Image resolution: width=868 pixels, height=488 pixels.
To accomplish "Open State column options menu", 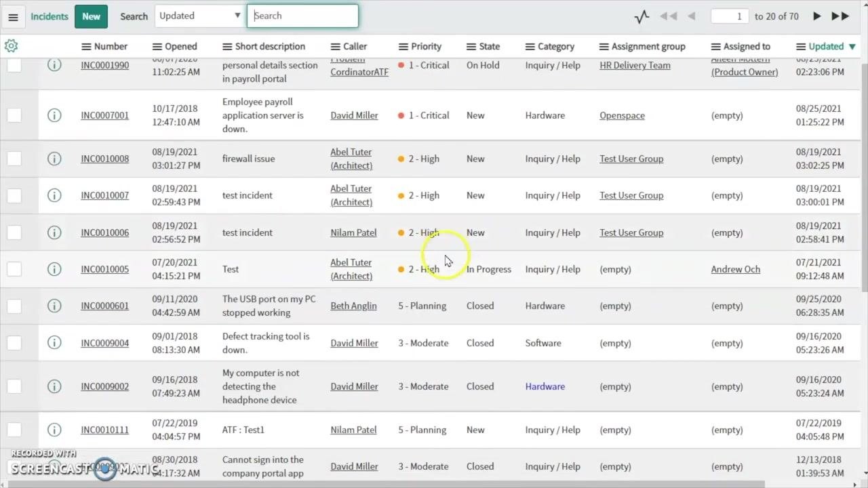I will tap(471, 47).
